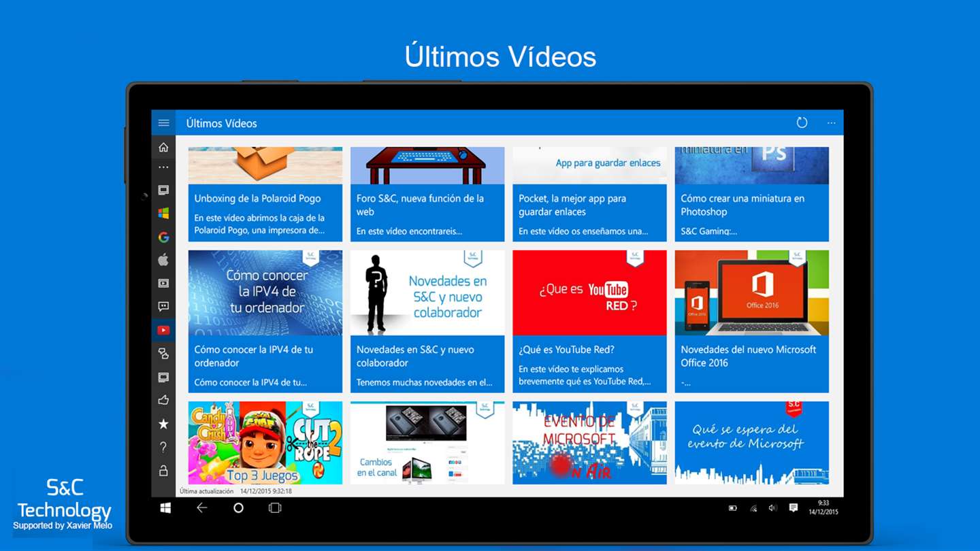Viewport: 980px width, 551px height.
Task: Open the Apple section in sidebar
Action: pos(163,260)
